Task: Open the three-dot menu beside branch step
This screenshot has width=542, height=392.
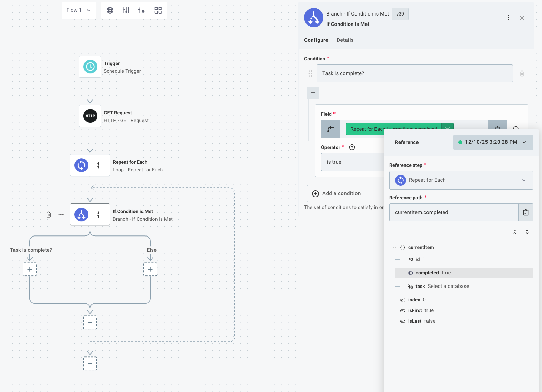Action: click(61, 214)
